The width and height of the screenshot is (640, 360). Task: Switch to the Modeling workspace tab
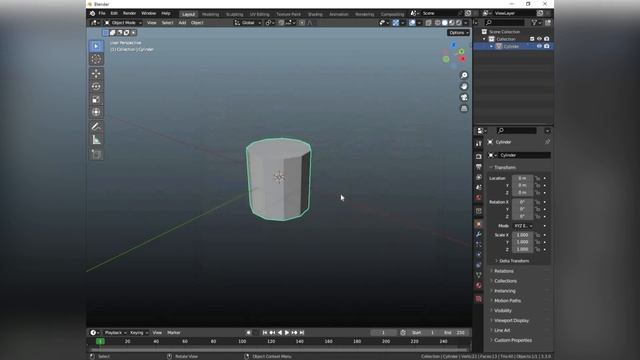(x=211, y=14)
